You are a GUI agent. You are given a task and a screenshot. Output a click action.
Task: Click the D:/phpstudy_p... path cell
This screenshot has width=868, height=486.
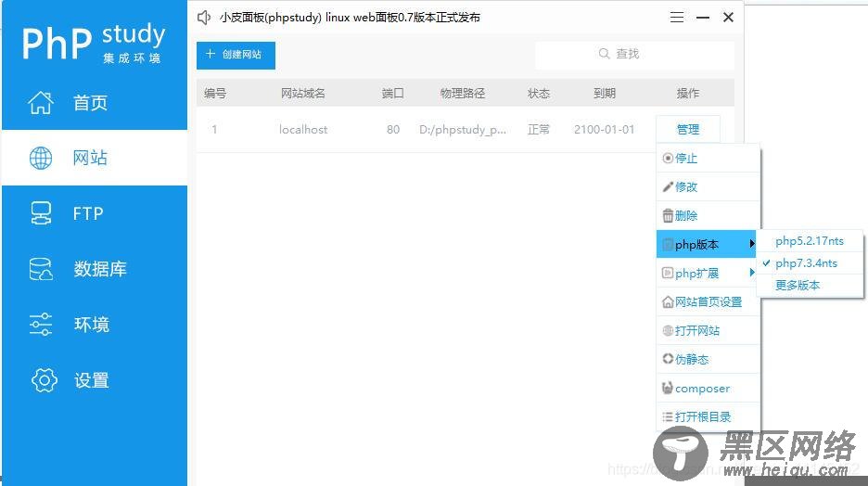[x=463, y=130]
